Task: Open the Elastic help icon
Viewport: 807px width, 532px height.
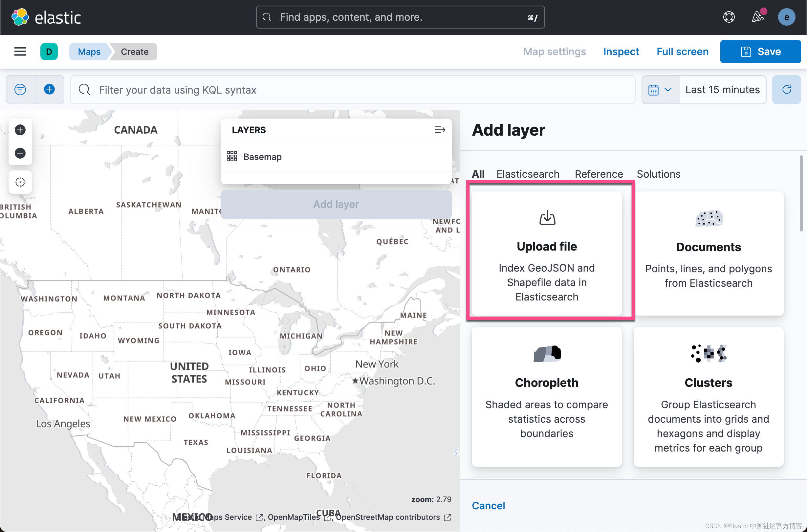Action: pyautogui.click(x=729, y=17)
